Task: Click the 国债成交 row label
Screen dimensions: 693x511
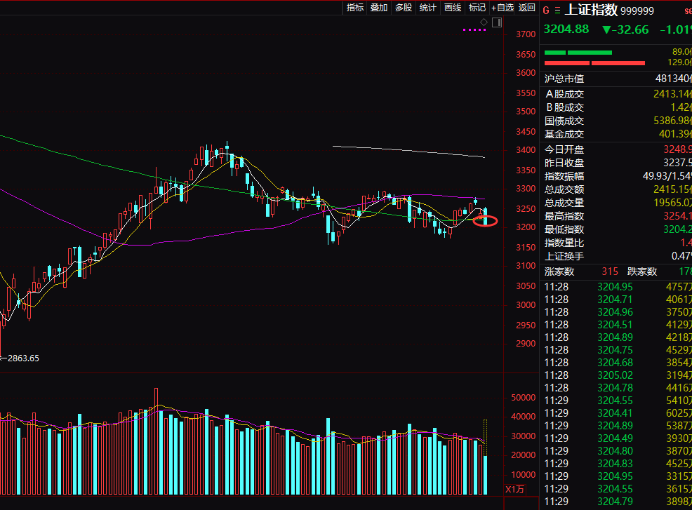Action: (x=564, y=121)
